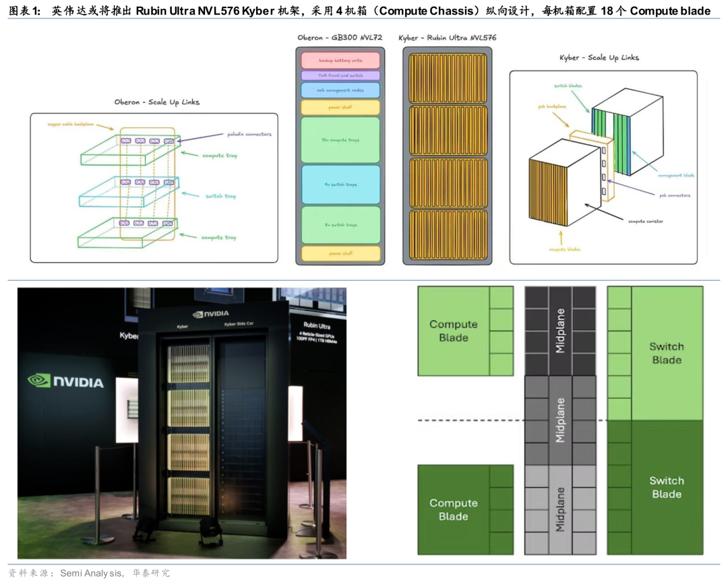Screen dimensions: 728x582
Task: Click the blue oob management nodes block
Action: 340,90
